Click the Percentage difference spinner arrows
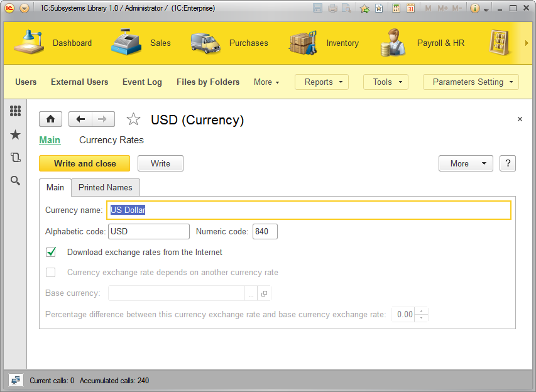The image size is (536, 392). (x=422, y=315)
